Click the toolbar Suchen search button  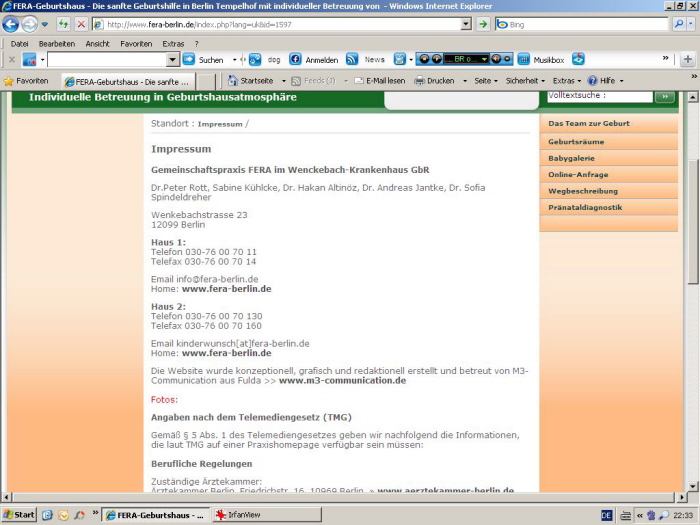click(x=203, y=59)
